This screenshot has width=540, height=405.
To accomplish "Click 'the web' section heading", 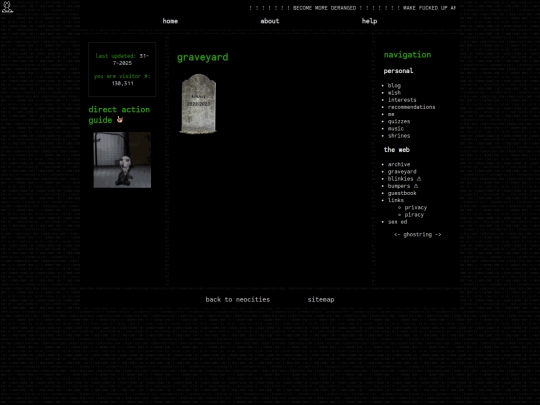I will click(x=397, y=150).
